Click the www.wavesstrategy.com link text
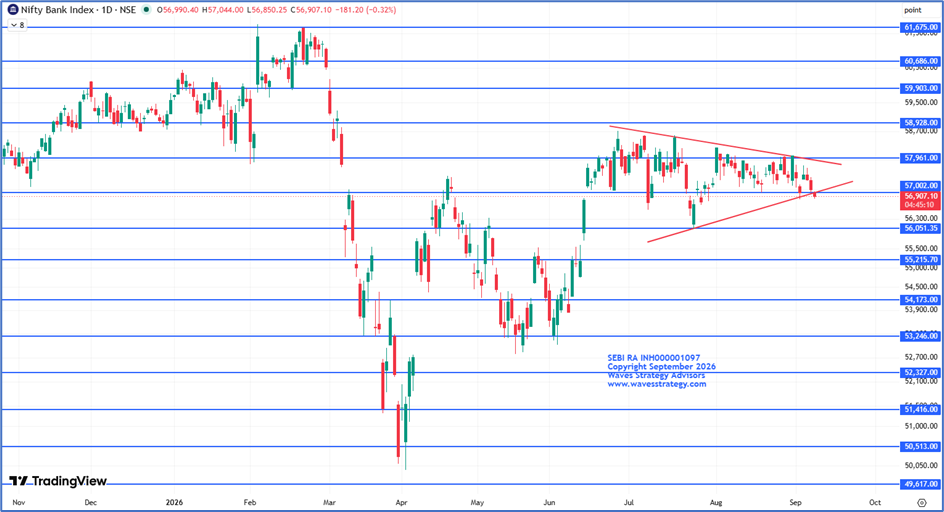This screenshot has width=944, height=512. tap(656, 384)
